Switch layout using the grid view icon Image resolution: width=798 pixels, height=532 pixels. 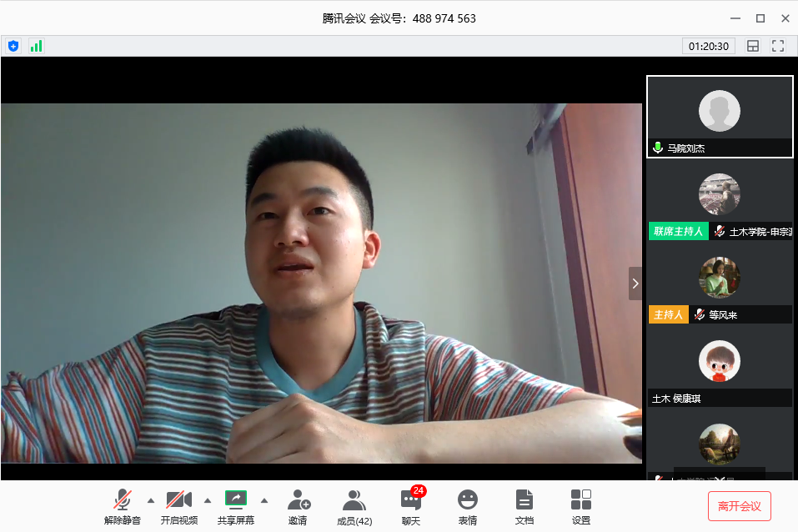(753, 47)
